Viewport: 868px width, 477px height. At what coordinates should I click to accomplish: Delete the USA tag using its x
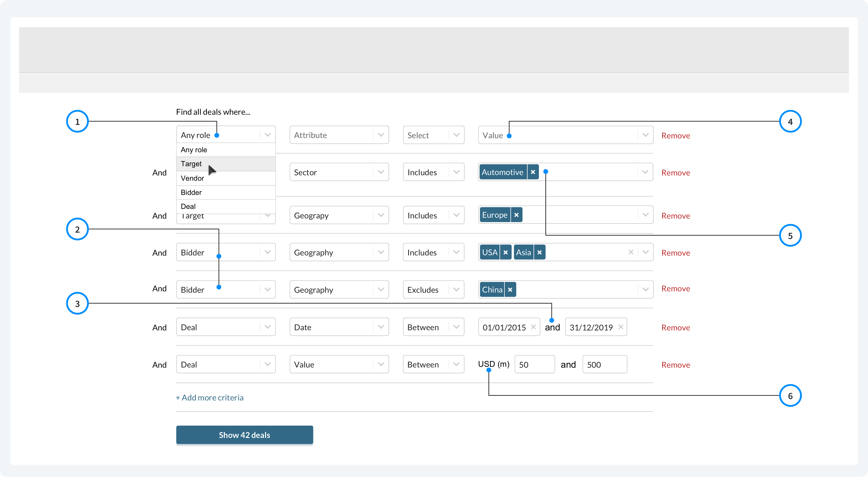[505, 253]
